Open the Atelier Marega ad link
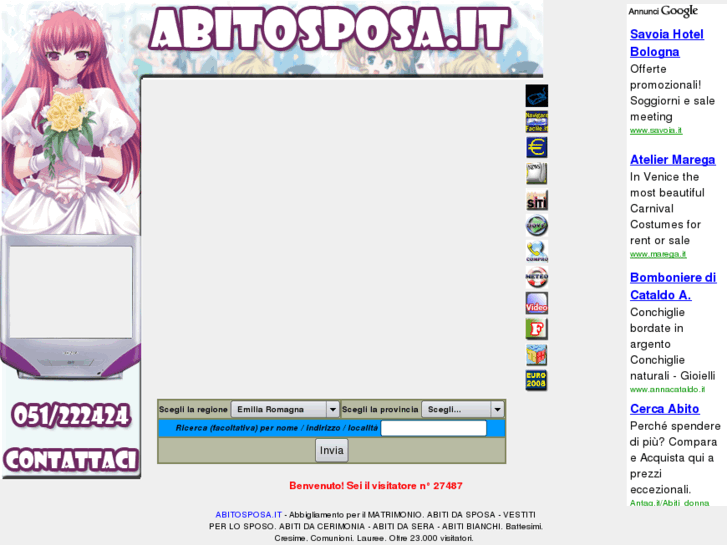 click(672, 160)
